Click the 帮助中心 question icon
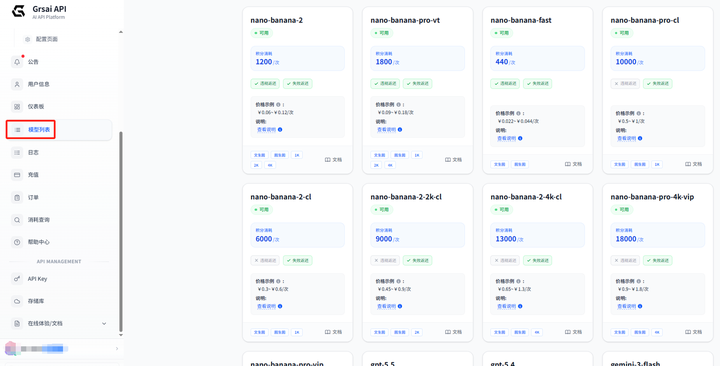Image resolution: width=720 pixels, height=366 pixels. pos(17,242)
